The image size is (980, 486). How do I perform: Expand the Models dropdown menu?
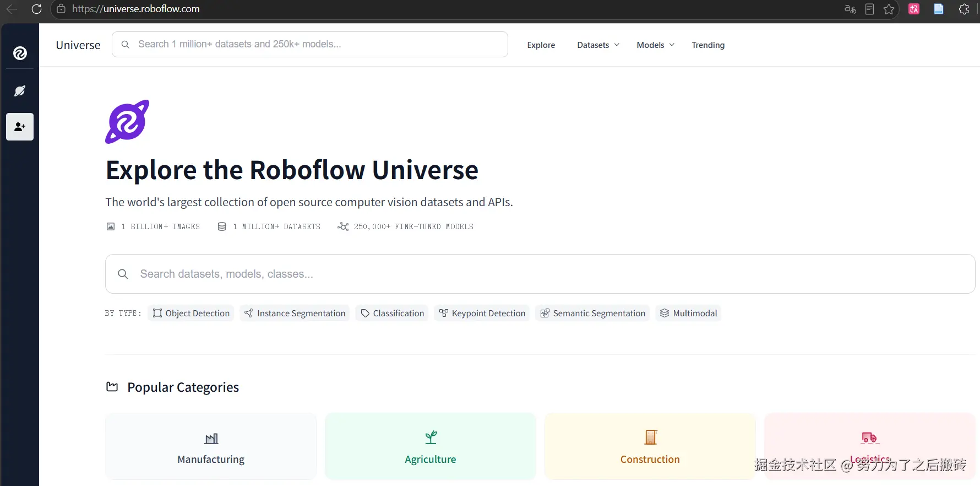656,45
